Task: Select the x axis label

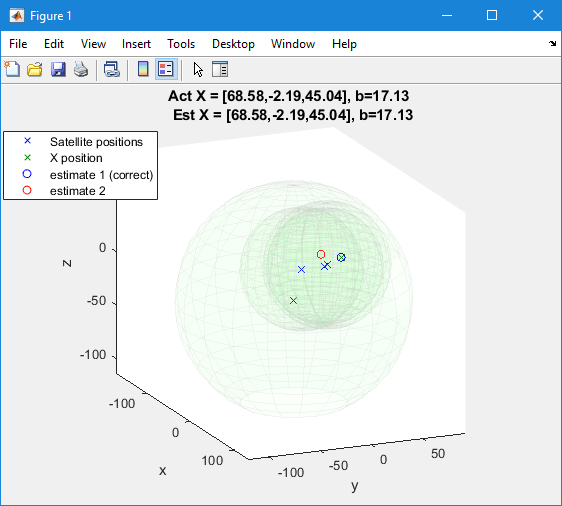Action: (162, 471)
